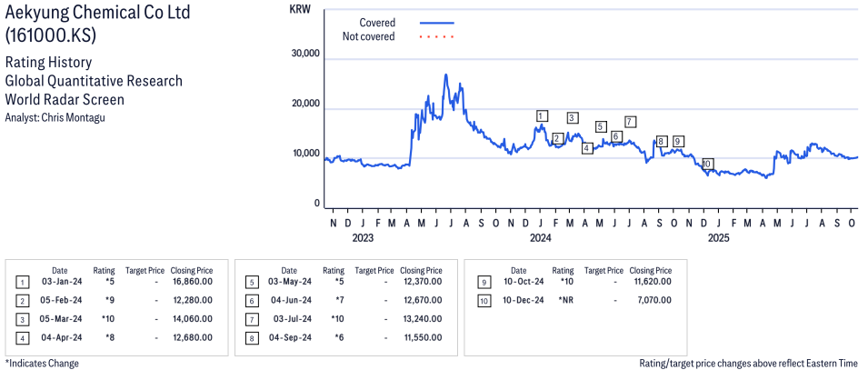Click the solid blue Covered legend line
The image size is (868, 370).
point(436,22)
